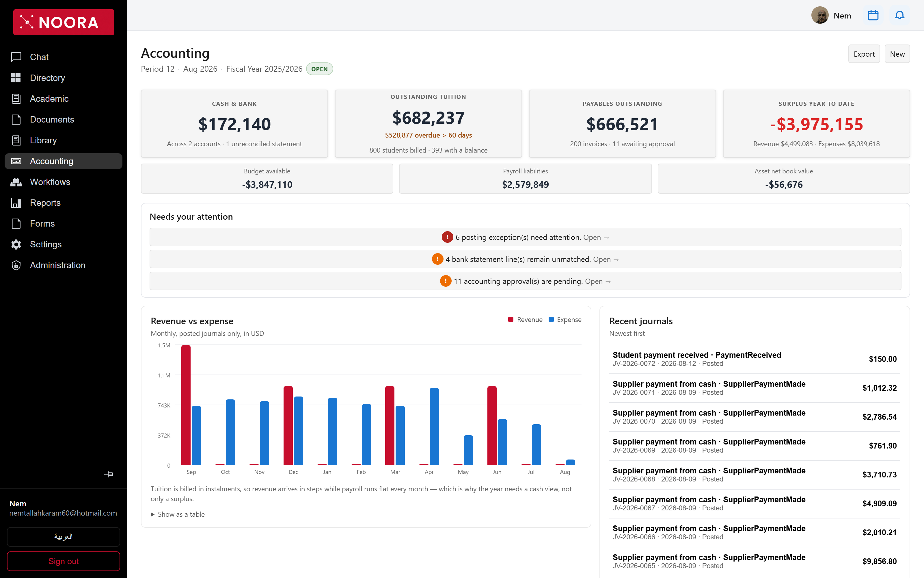Click the Documents page icon
Screen dimensions: 924x578
click(16, 119)
